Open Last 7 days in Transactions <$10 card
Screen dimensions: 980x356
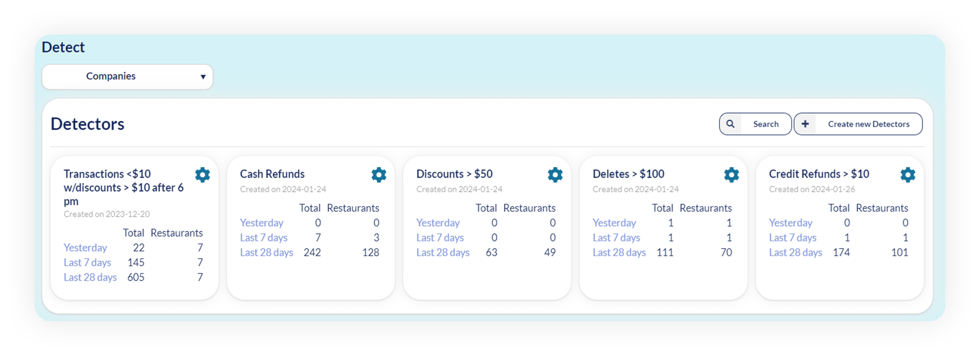point(87,262)
